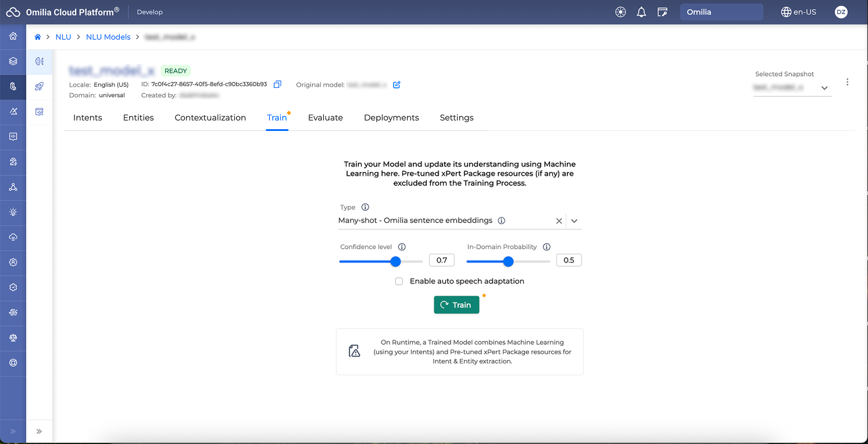Select the phone handset icon in sidebar
868x444 pixels.
[x=13, y=86]
